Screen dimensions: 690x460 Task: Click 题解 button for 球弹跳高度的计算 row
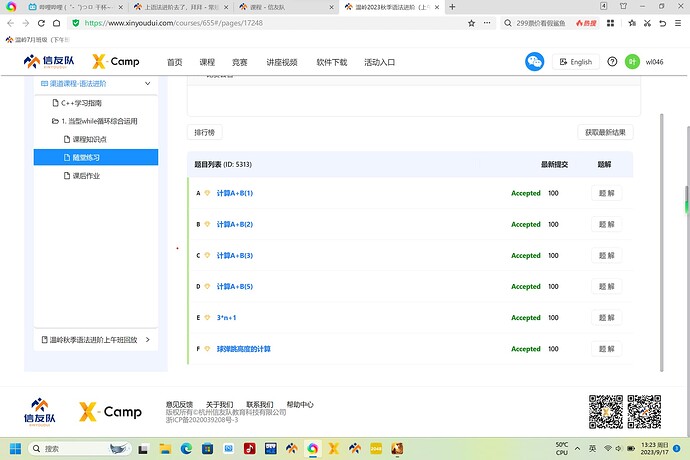point(606,349)
